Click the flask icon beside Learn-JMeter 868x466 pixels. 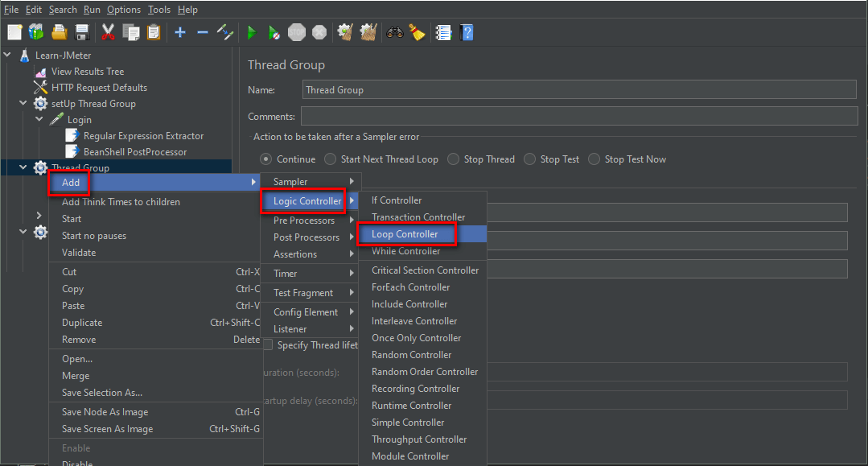coord(24,56)
